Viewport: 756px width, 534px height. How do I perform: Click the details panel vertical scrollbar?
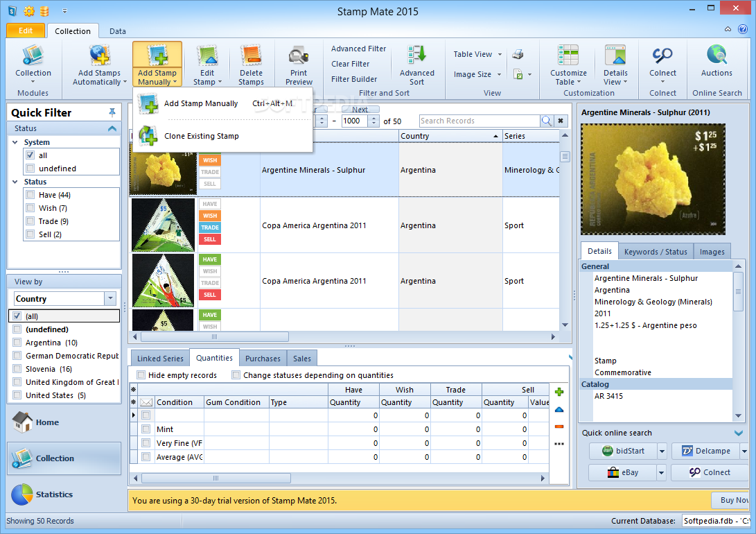tap(738, 292)
